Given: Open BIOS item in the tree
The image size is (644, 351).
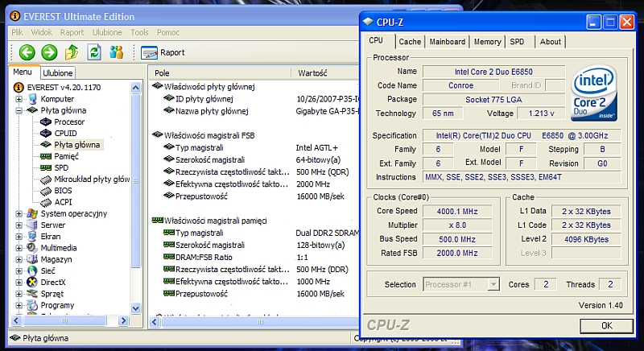Looking at the screenshot, I should (x=63, y=191).
